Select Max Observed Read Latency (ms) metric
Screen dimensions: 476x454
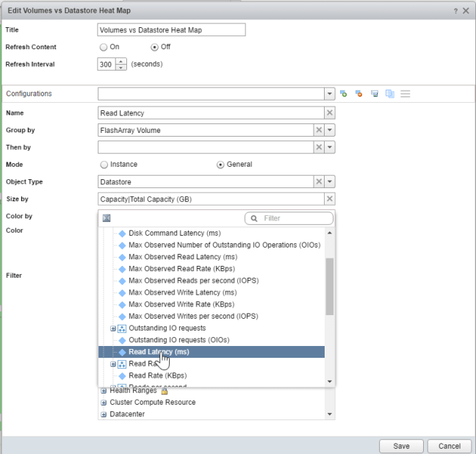pos(182,257)
